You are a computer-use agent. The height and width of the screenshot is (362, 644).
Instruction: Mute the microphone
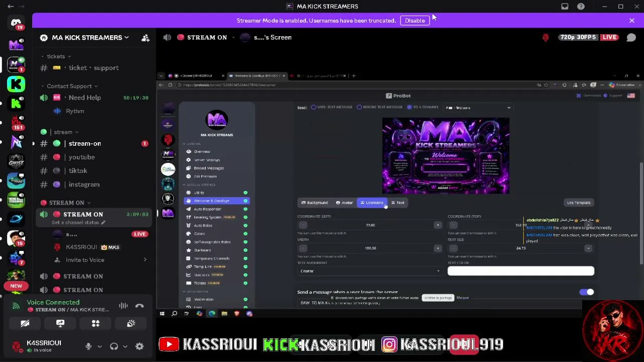89,346
